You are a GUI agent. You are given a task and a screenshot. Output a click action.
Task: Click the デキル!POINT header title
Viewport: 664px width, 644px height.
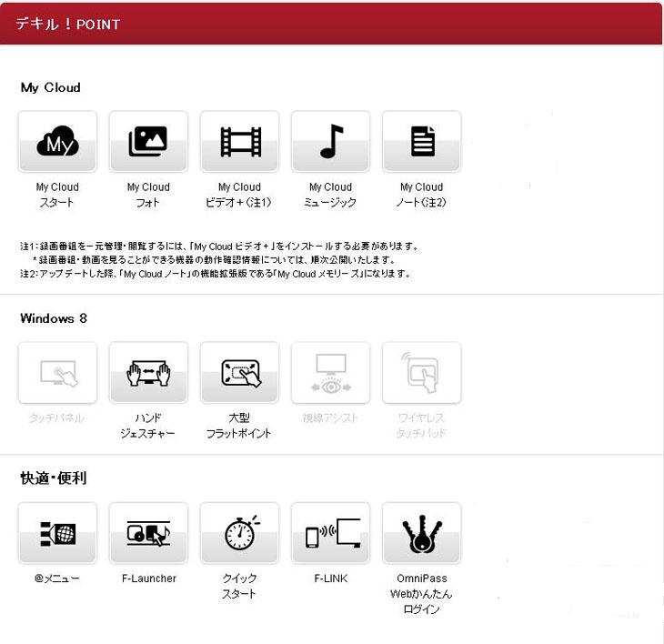click(x=67, y=25)
